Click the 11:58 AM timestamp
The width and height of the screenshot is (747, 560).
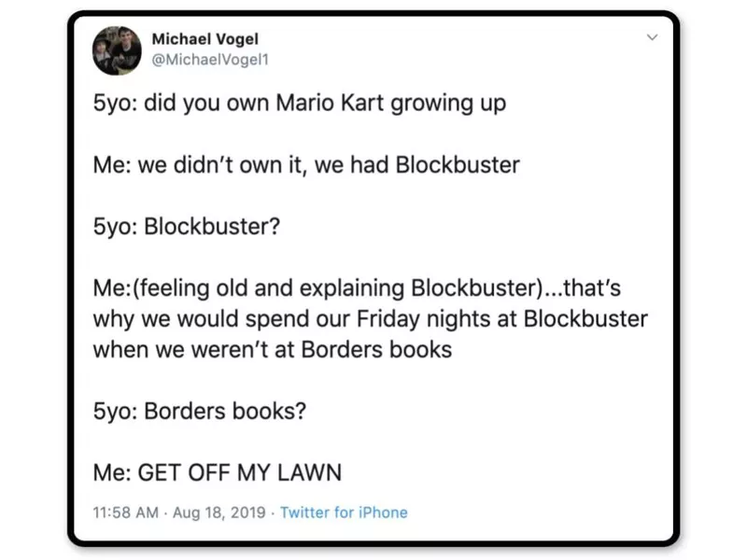pos(131,512)
